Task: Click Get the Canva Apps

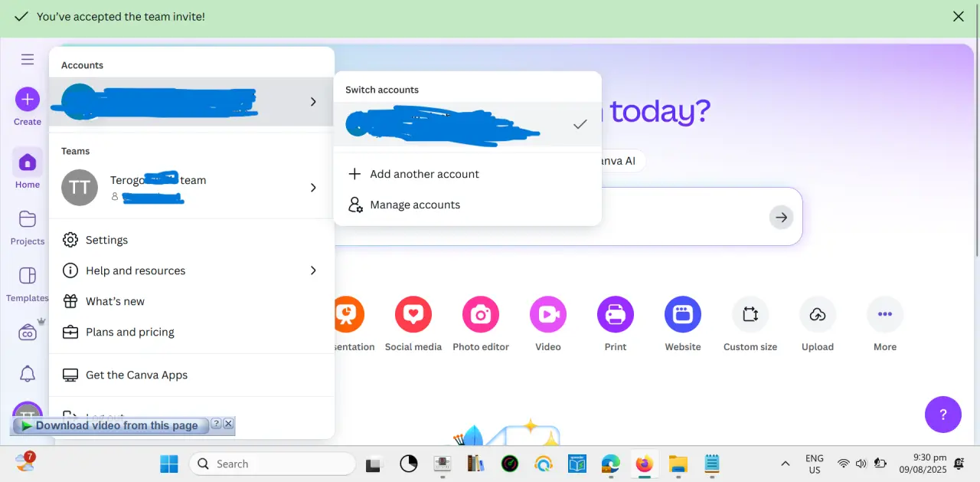Action: coord(191,375)
